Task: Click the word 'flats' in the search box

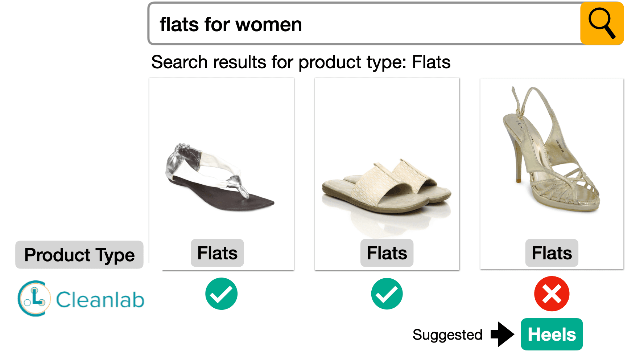Action: 179,25
